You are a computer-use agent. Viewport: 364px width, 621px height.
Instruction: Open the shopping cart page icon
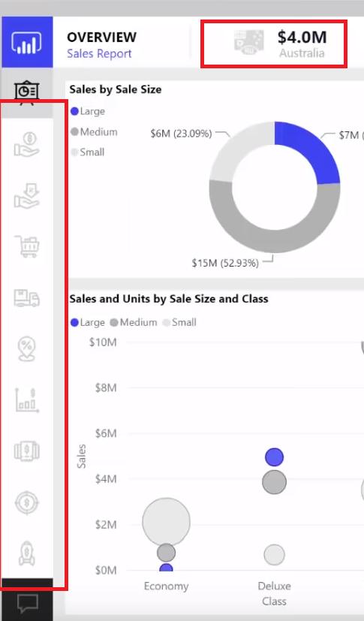pos(27,246)
